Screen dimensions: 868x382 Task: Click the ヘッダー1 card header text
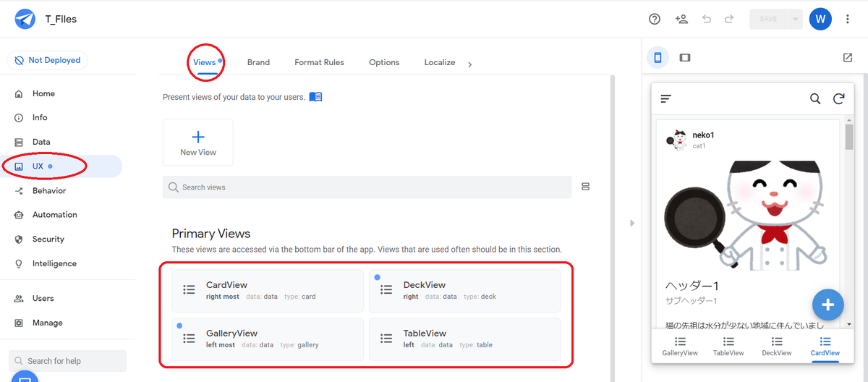pos(691,286)
